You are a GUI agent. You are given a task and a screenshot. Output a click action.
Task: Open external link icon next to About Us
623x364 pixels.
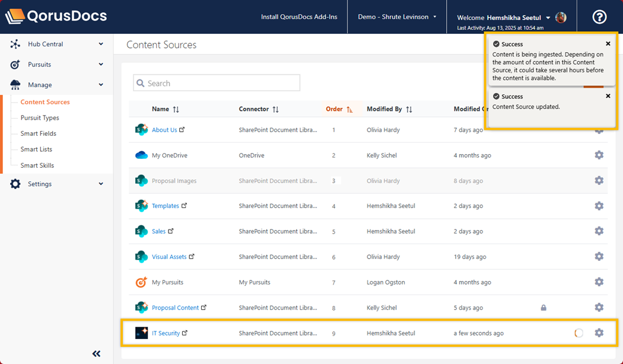click(x=182, y=130)
